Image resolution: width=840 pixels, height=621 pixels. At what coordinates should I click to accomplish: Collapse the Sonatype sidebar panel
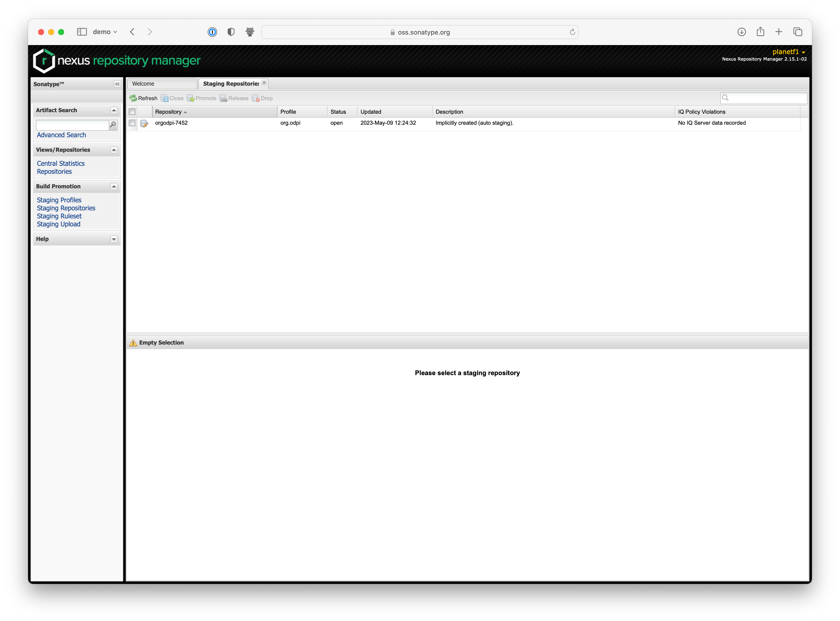point(117,84)
